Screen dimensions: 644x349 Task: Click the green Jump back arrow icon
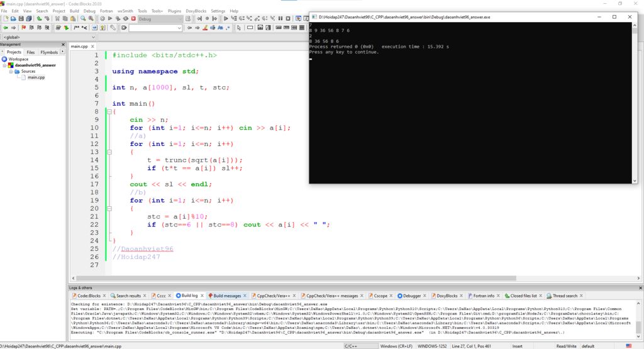6,28
